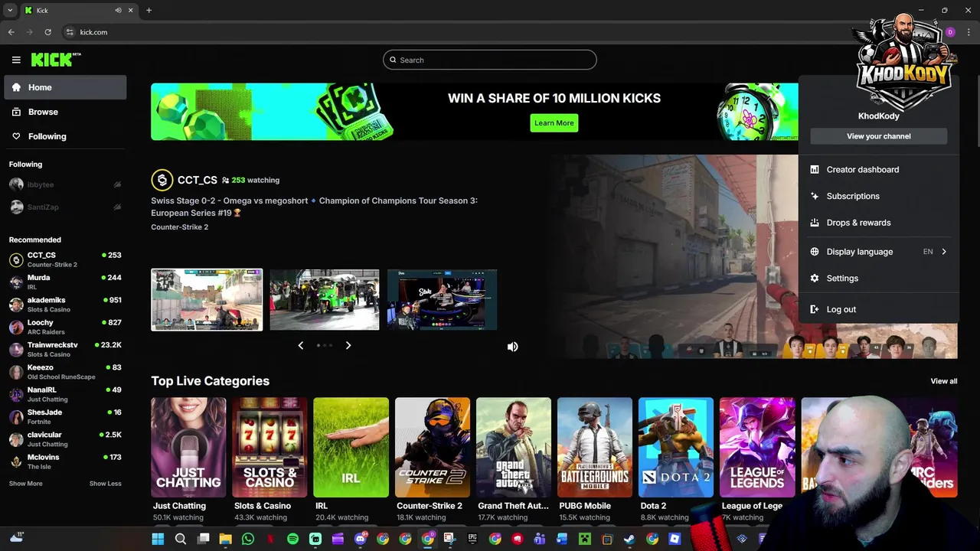
Task: Click View your channel button
Action: [878, 136]
